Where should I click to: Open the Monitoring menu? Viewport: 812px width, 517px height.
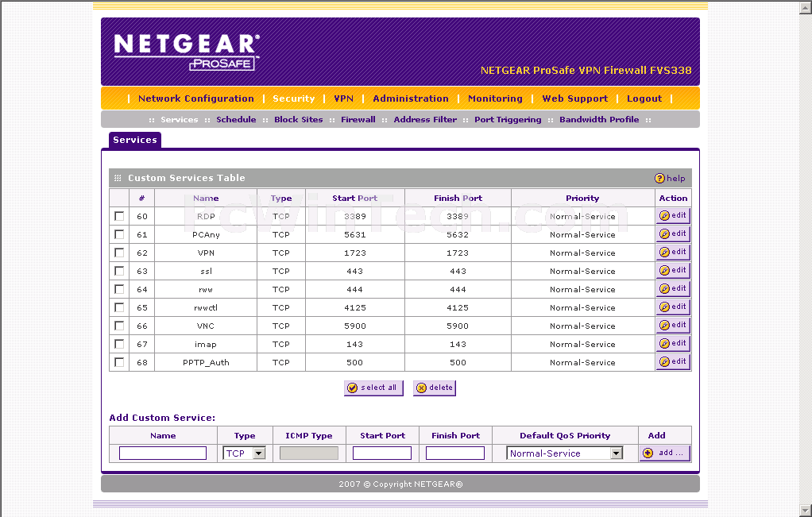(495, 98)
